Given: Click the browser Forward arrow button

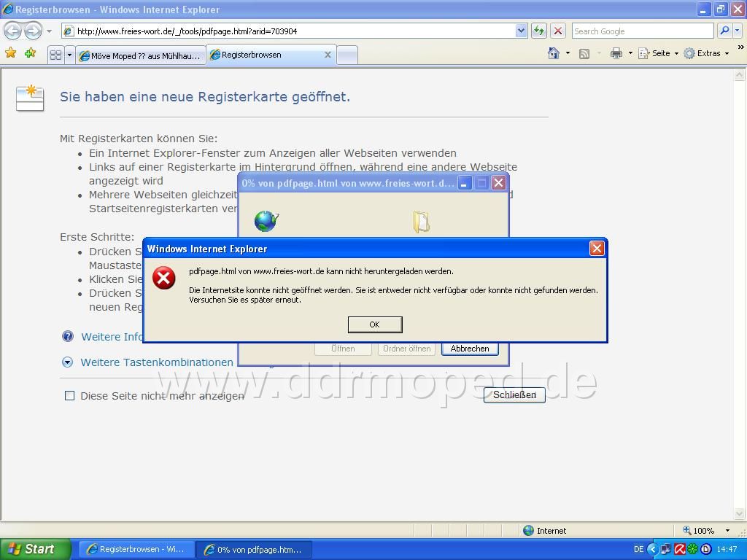Looking at the screenshot, I should pyautogui.click(x=33, y=31).
